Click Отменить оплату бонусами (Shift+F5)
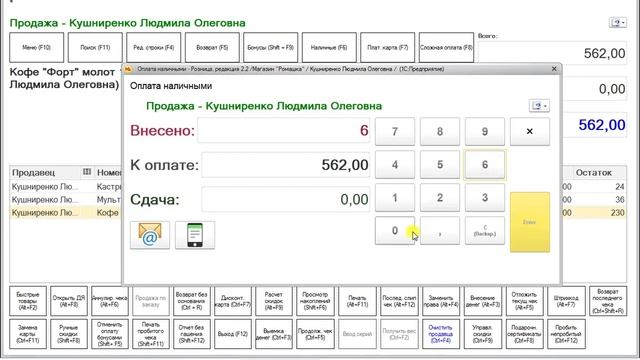 point(110,334)
